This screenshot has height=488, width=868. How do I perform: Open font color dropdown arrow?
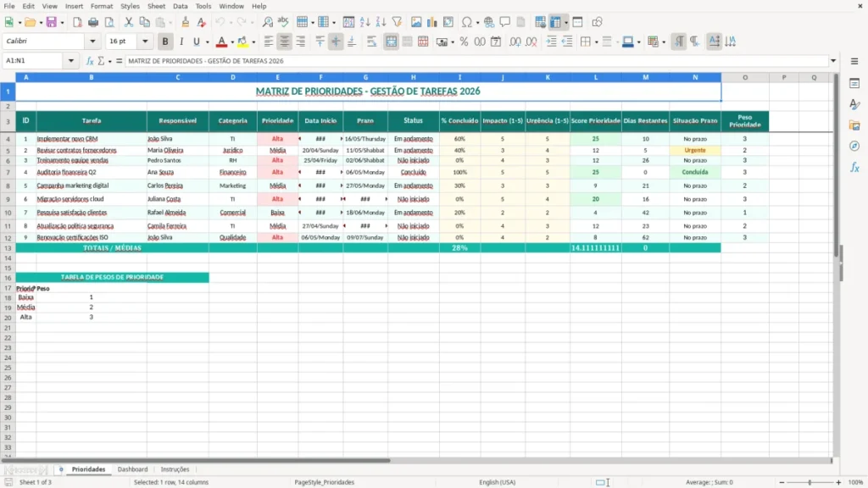(x=232, y=42)
